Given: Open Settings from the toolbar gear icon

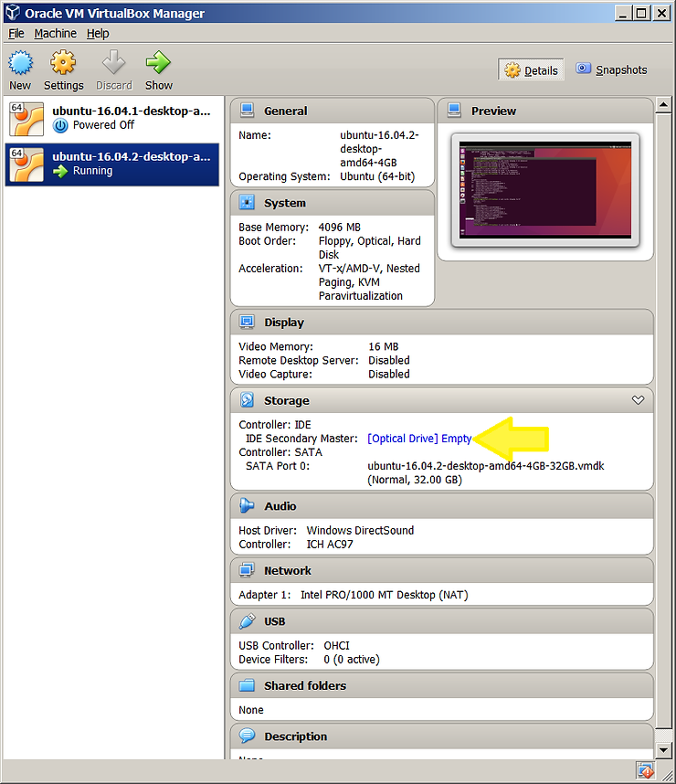Looking at the screenshot, I should pyautogui.click(x=63, y=63).
